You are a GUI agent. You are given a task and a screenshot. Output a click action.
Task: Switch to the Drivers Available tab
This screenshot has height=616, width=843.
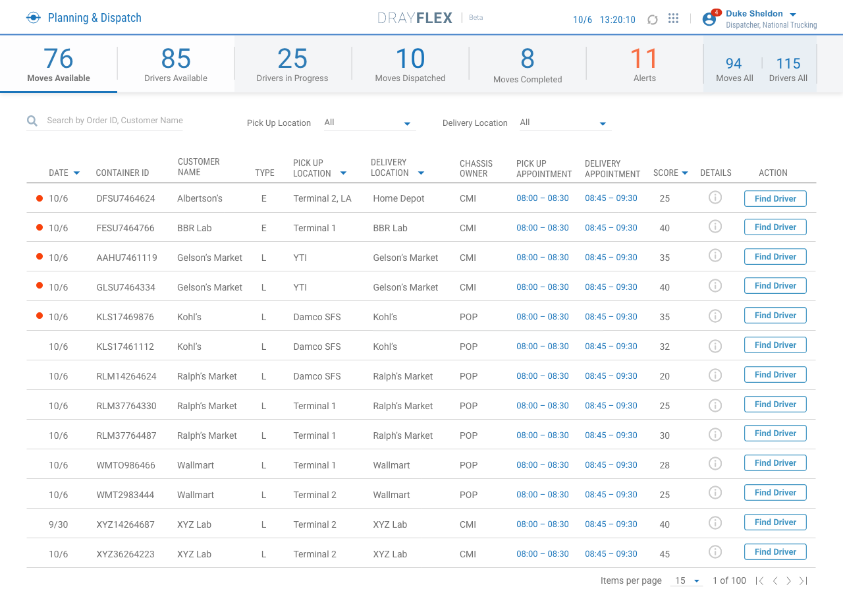coord(176,64)
